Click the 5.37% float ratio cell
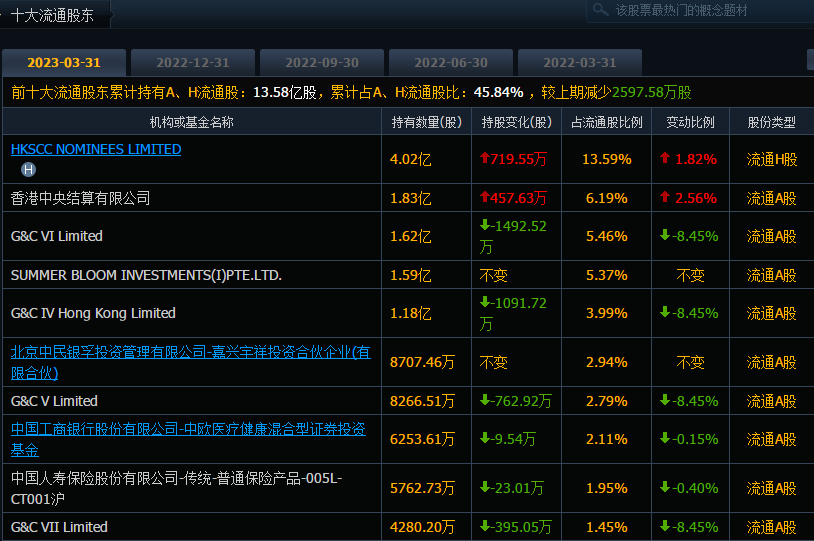 coord(607,275)
